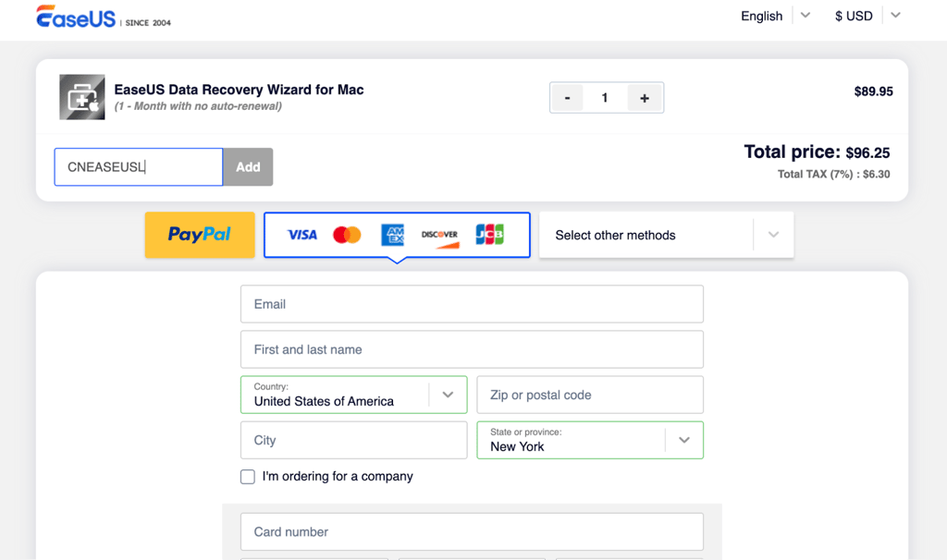Click the Email input field
947x560 pixels.
472,304
